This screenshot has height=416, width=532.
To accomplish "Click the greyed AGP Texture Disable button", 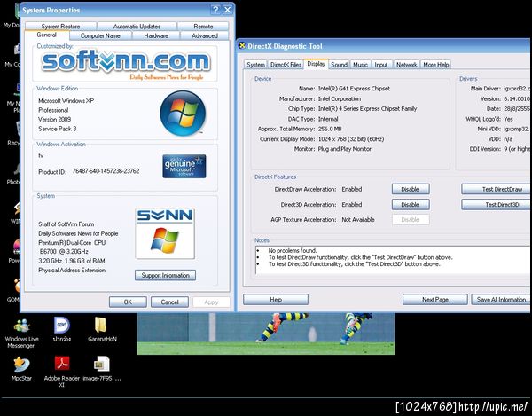I will [411, 220].
